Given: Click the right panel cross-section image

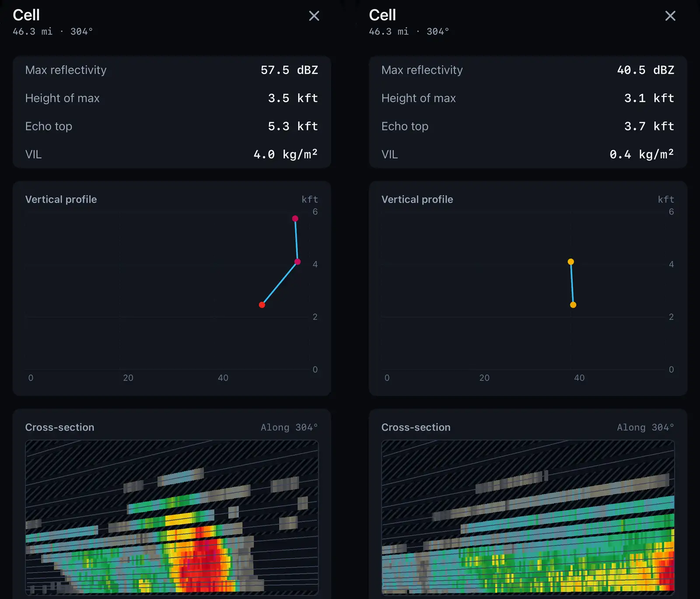Looking at the screenshot, I should pos(528,518).
